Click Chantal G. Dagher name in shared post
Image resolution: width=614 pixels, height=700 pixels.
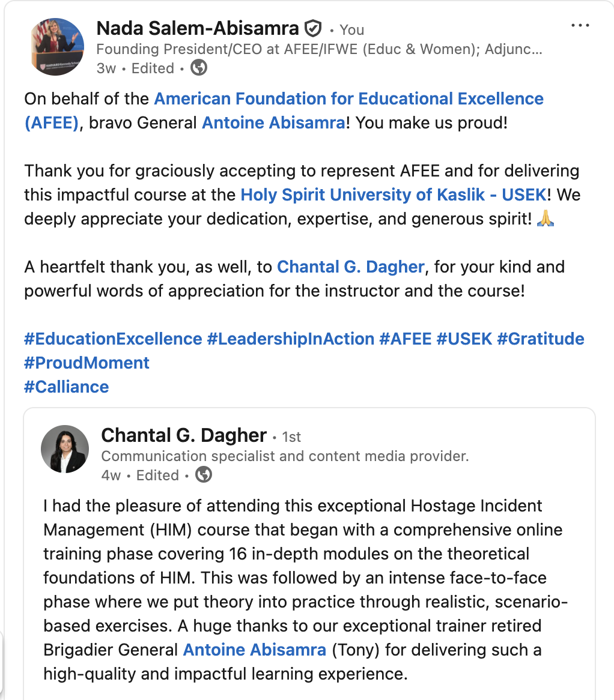(x=184, y=435)
